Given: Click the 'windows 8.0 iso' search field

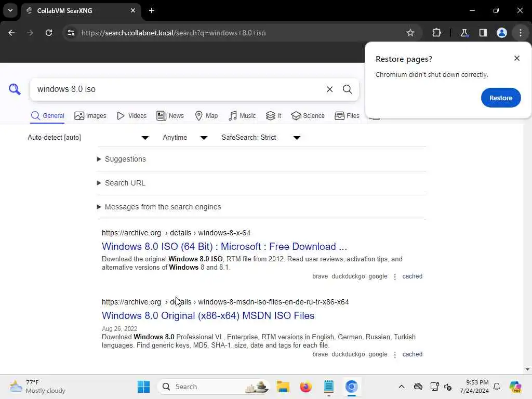Looking at the screenshot, I should click(x=177, y=89).
